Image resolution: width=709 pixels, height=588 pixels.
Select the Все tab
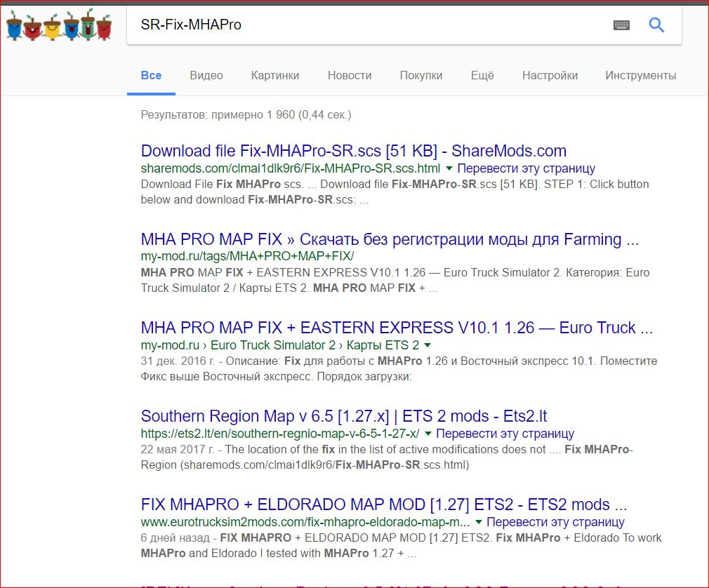click(x=151, y=76)
